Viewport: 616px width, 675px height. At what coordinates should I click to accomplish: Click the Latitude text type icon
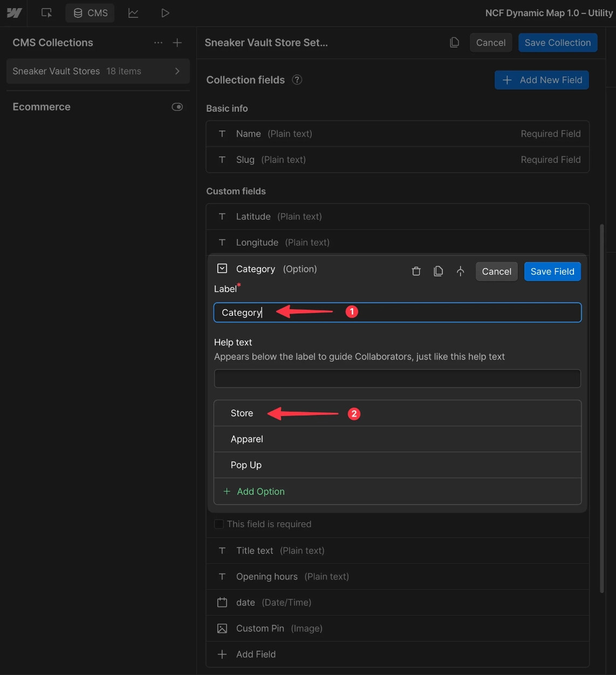click(x=222, y=216)
